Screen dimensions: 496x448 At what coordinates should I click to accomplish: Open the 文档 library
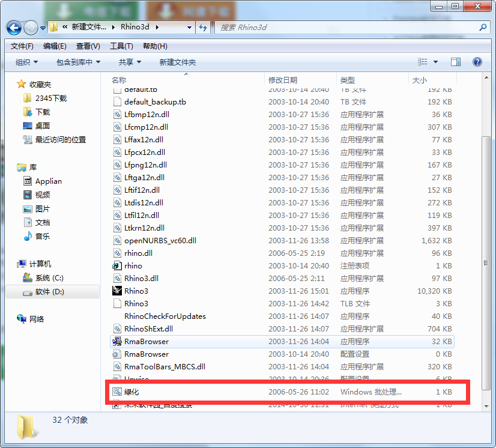click(x=43, y=222)
